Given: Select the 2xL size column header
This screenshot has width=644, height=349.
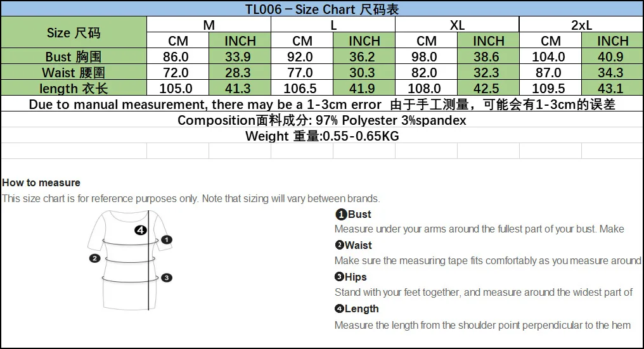Looking at the screenshot, I should (582, 25).
